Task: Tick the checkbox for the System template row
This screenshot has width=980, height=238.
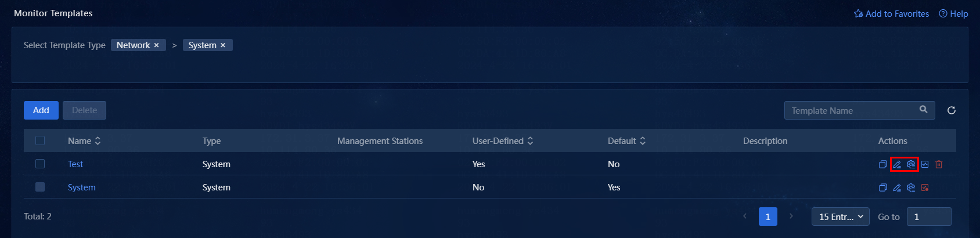Action: (x=40, y=187)
